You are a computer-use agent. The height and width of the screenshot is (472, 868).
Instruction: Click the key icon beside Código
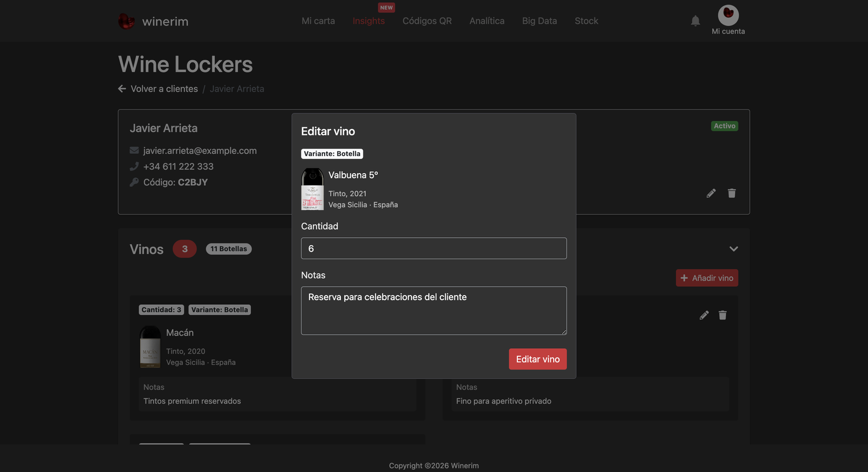[x=134, y=182]
